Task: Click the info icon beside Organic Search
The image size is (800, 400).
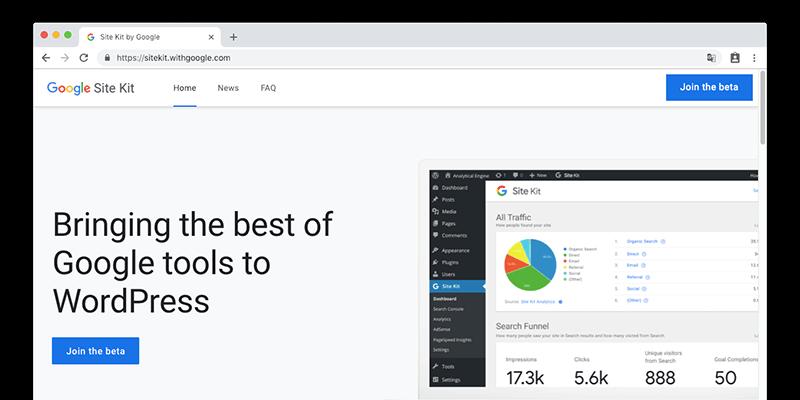Action: coord(663,241)
